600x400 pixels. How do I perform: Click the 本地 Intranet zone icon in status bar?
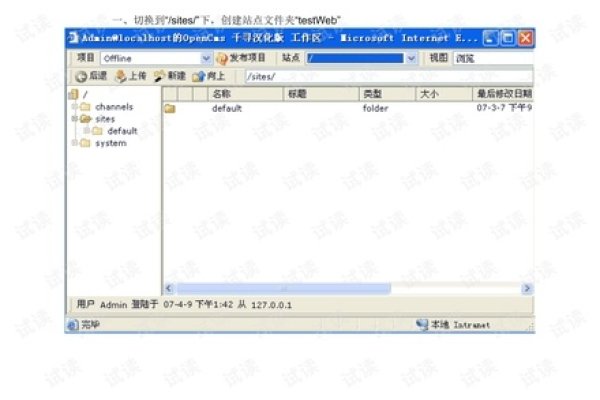tap(422, 325)
